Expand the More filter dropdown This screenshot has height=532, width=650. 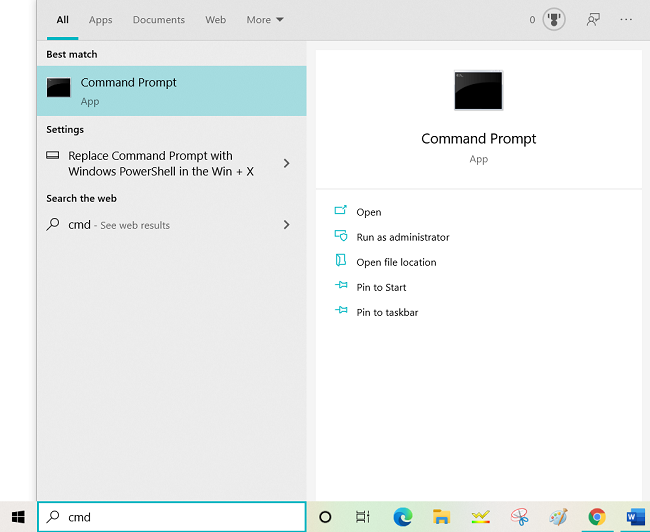click(x=265, y=20)
